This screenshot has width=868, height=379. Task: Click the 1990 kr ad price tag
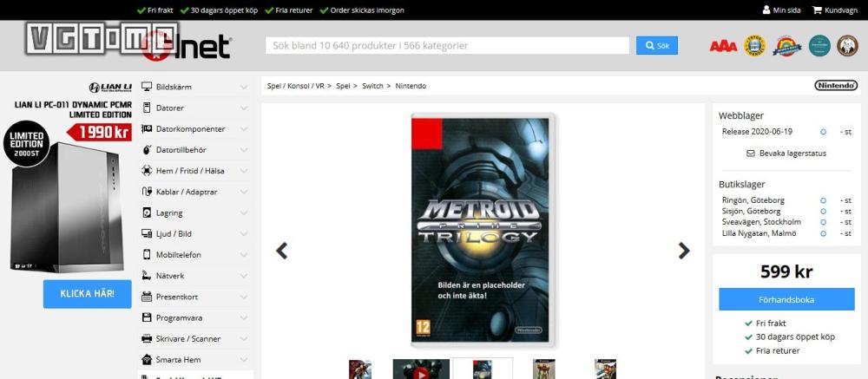[100, 132]
